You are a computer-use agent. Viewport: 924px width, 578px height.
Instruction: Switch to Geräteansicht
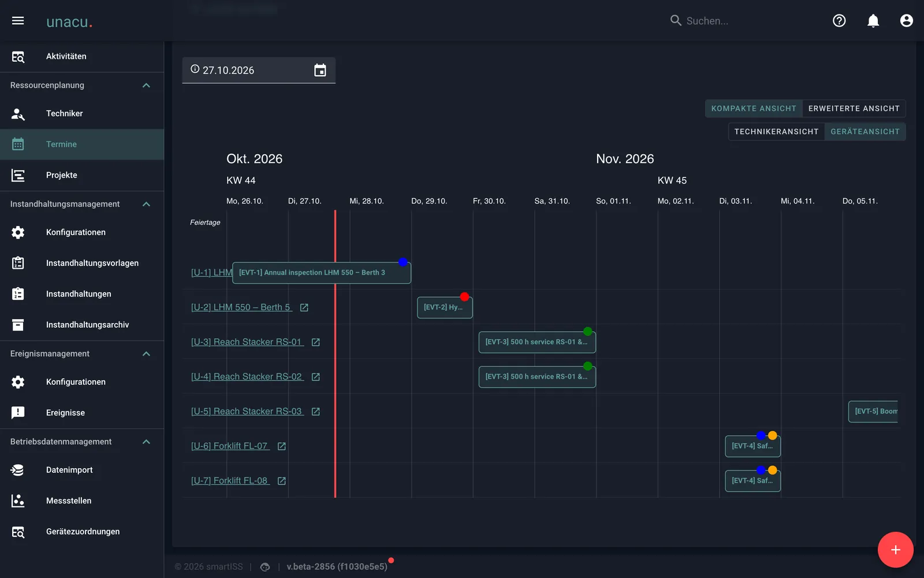coord(865,132)
